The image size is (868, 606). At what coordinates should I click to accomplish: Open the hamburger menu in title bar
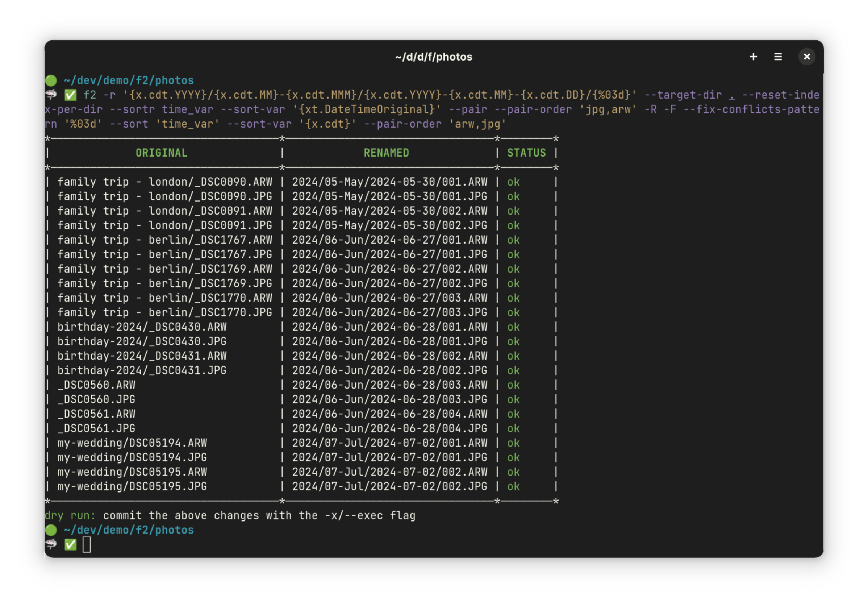[x=778, y=57]
